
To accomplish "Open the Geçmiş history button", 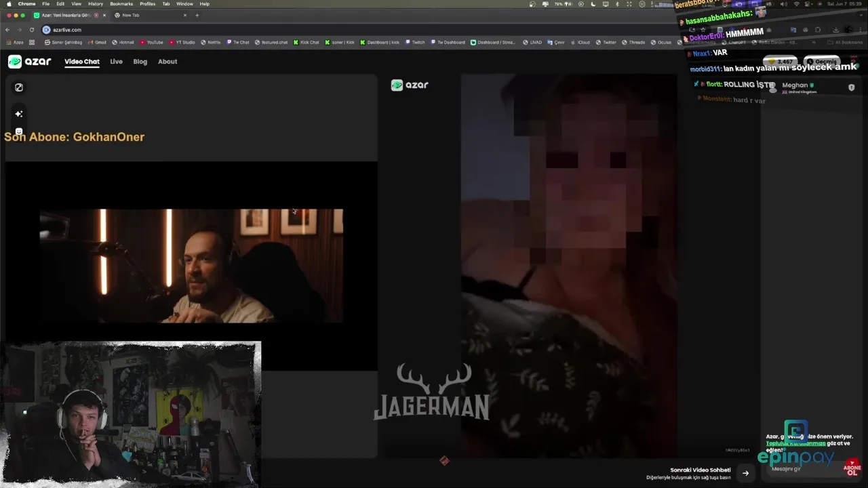I will pyautogui.click(x=822, y=62).
